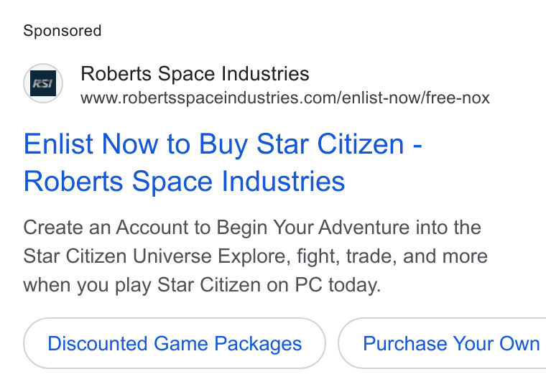Screen dimensions: 546x392
Task: Click the dark blue square inside the logo
Action: 43,83
